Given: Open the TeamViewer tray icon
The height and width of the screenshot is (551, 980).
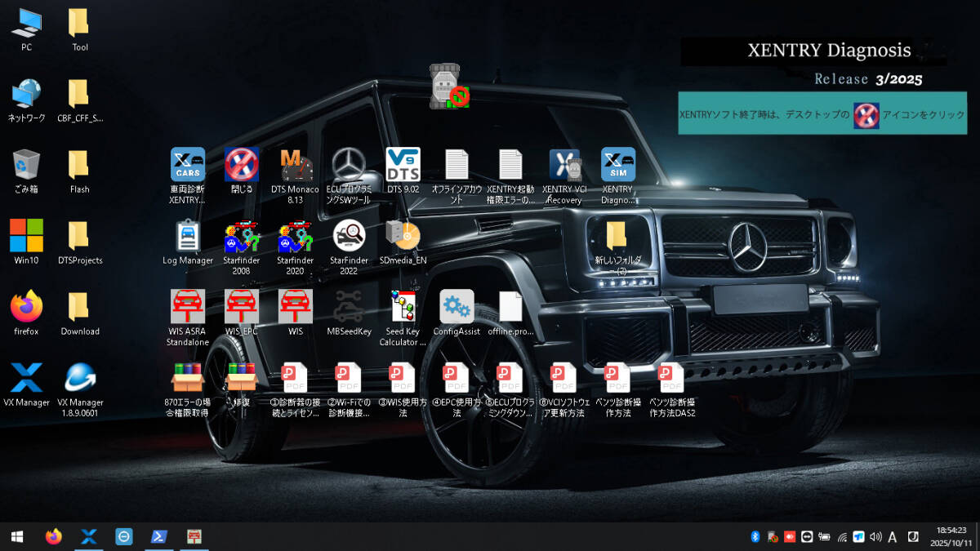Looking at the screenshot, I should click(807, 536).
